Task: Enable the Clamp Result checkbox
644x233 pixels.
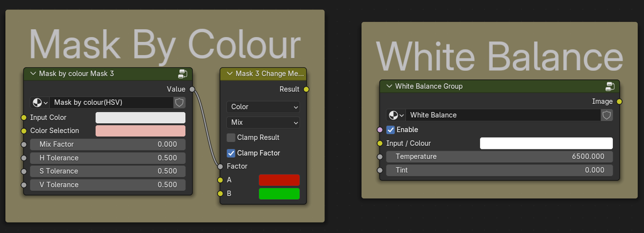Action: [x=231, y=137]
